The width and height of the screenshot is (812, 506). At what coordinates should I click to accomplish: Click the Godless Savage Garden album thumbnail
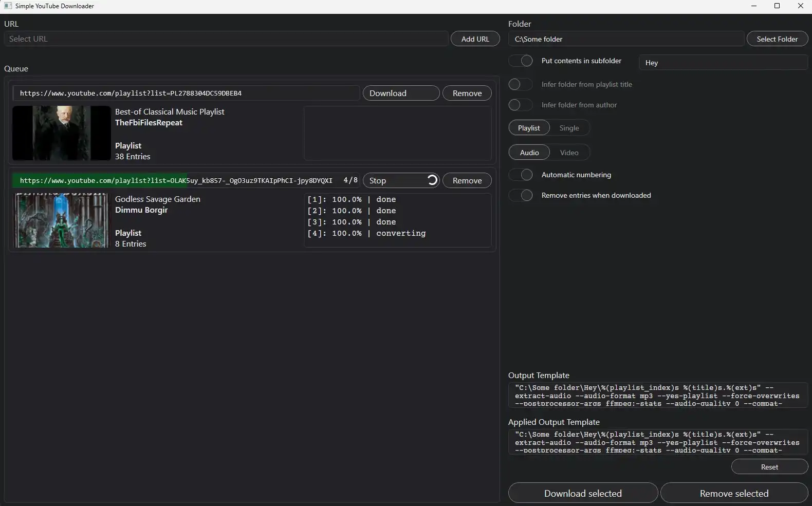coord(61,220)
